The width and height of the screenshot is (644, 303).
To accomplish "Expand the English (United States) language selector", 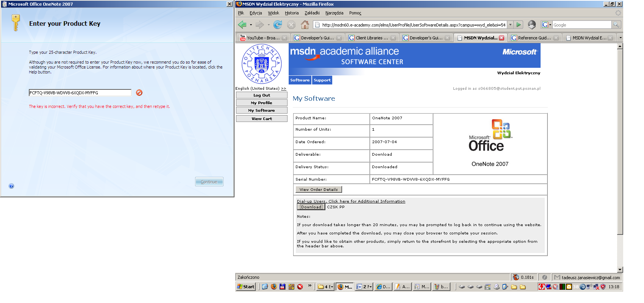I will click(283, 88).
